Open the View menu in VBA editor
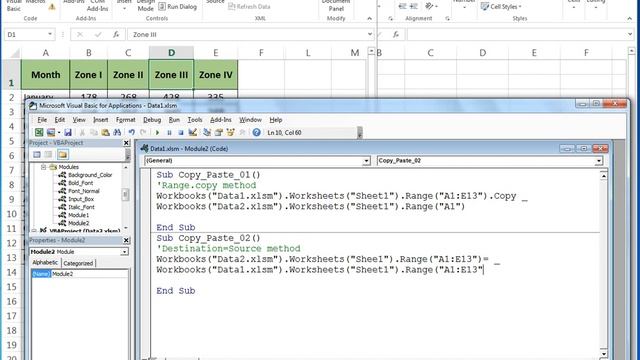 (79, 120)
